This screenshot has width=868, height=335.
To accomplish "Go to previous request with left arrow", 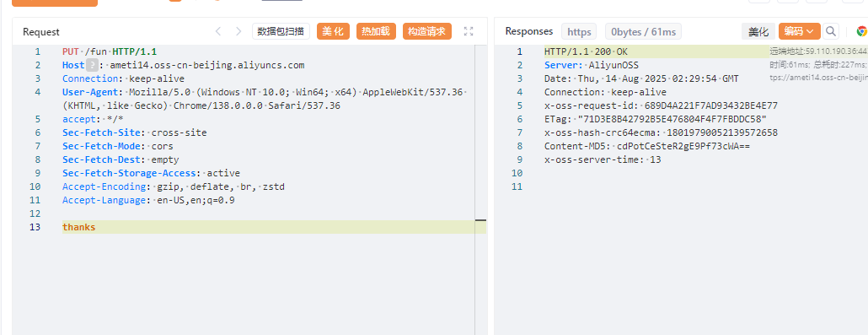I will tap(218, 31).
